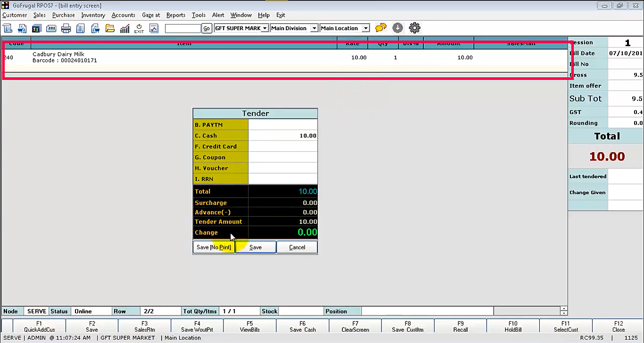The width and height of the screenshot is (644, 343).
Task: Select the Cadbury Dairy Milk item row
Action: [284, 57]
